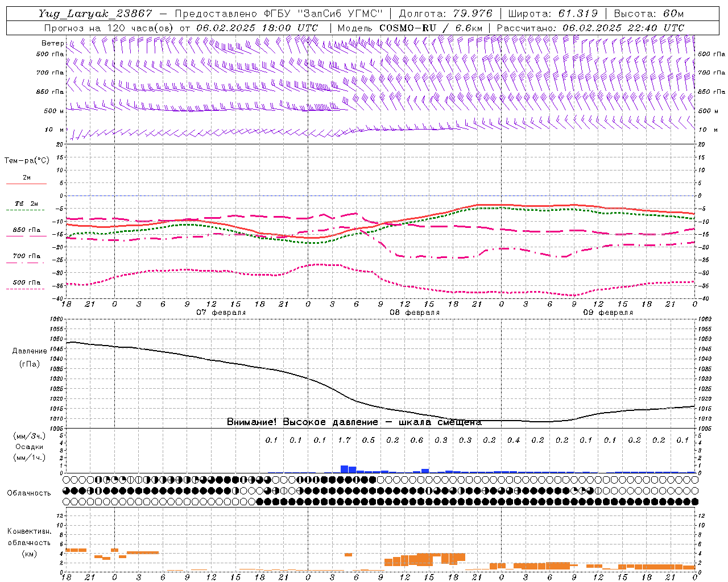Image resolution: width=728 pixels, height=582 pixels.
Task: Click the Облачность row label
Action: tap(29, 493)
